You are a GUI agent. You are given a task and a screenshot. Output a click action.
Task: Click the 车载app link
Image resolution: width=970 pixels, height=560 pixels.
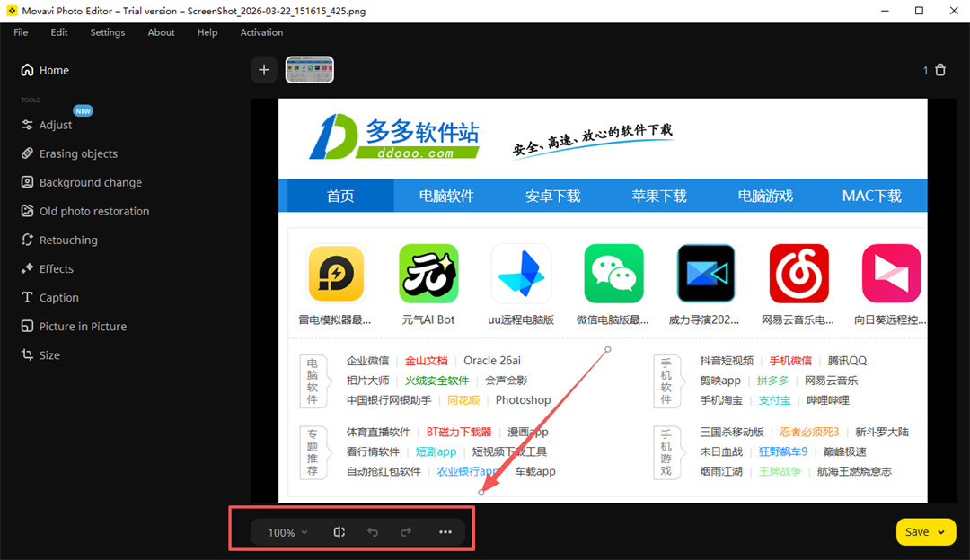[535, 472]
